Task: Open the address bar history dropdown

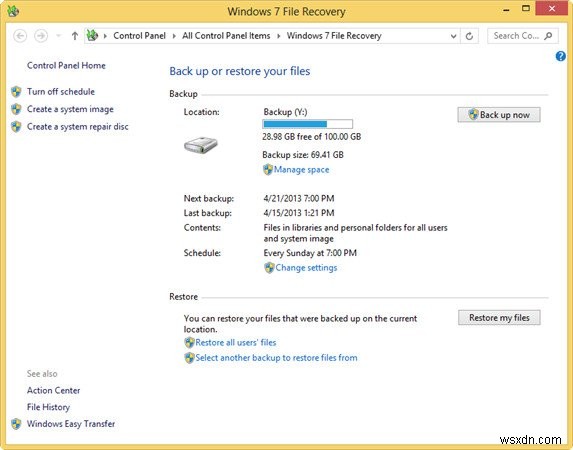Action: pos(453,36)
